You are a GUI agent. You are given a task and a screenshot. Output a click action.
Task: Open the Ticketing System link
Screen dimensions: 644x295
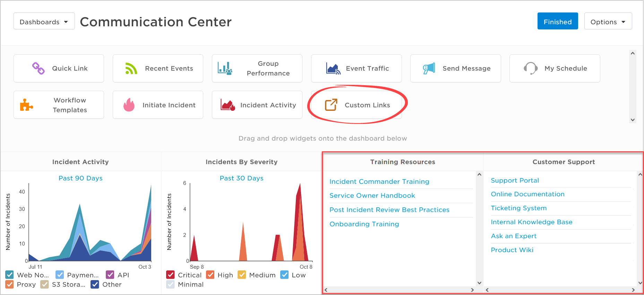[x=518, y=208]
